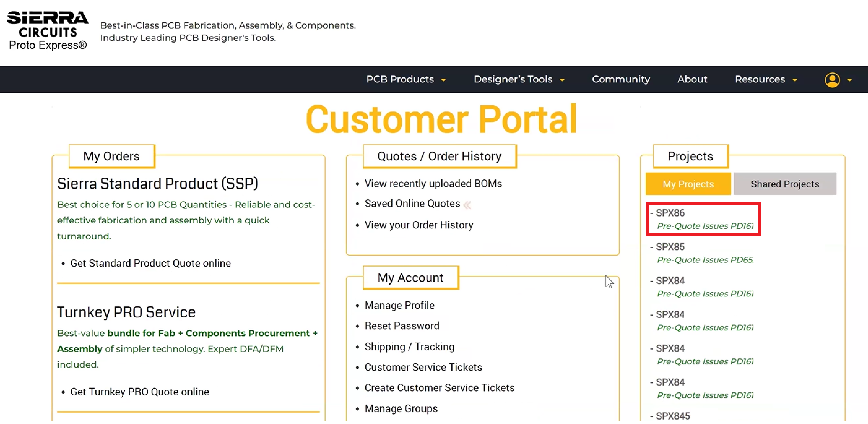The image size is (868, 424).
Task: Open View recently uploaded BOMs
Action: (x=433, y=184)
